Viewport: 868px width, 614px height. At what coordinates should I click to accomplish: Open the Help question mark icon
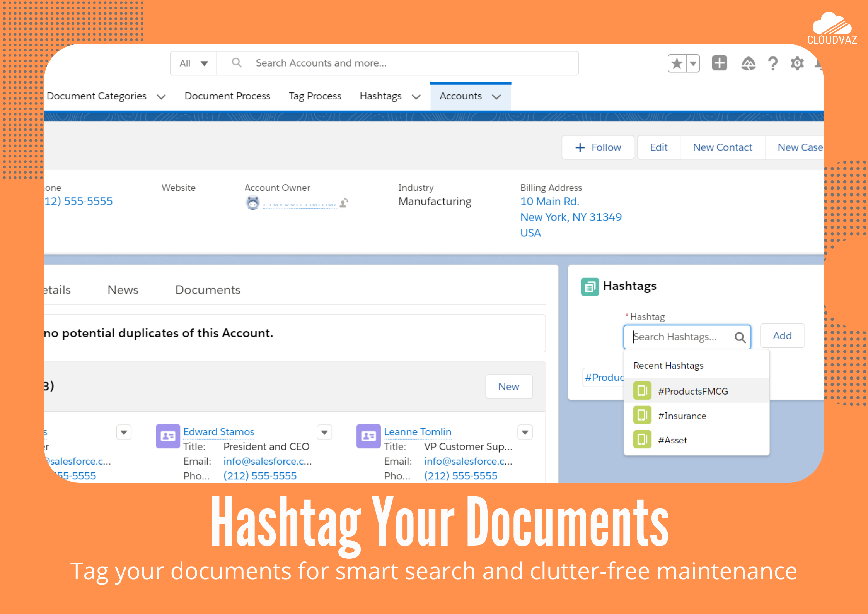pyautogui.click(x=773, y=63)
